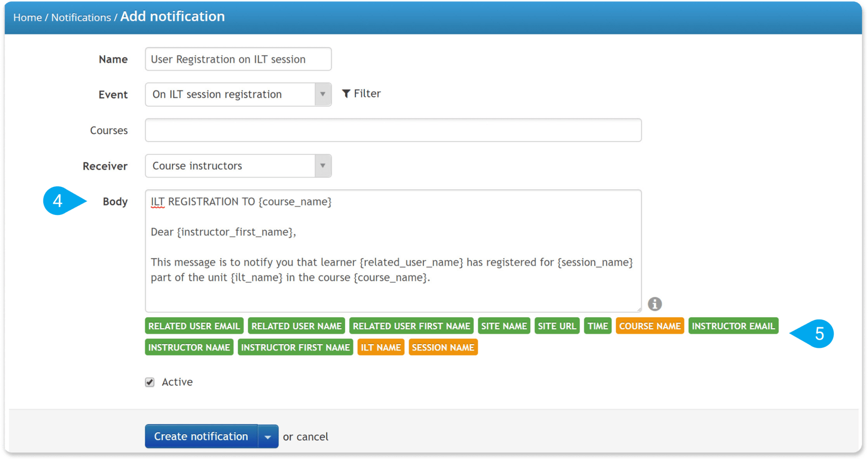
Task: Toggle the Active checkbox
Action: [150, 382]
